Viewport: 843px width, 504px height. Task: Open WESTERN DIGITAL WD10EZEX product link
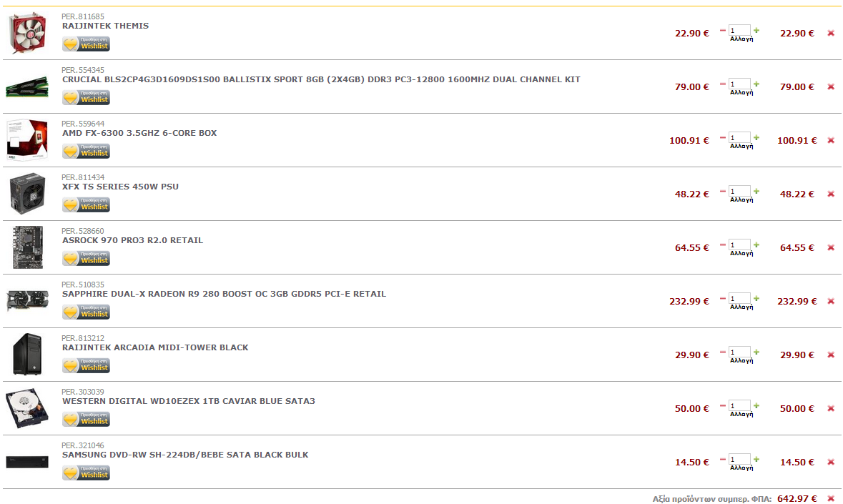pos(188,401)
